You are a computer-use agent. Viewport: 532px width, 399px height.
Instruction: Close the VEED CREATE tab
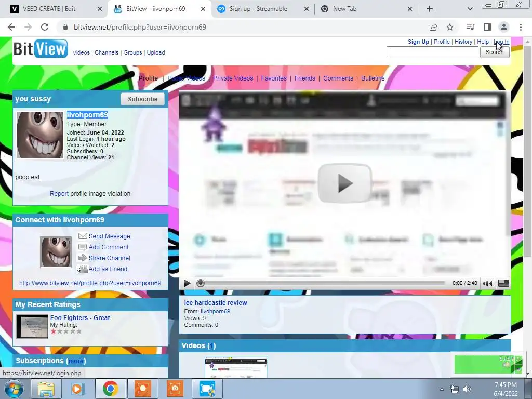click(100, 9)
